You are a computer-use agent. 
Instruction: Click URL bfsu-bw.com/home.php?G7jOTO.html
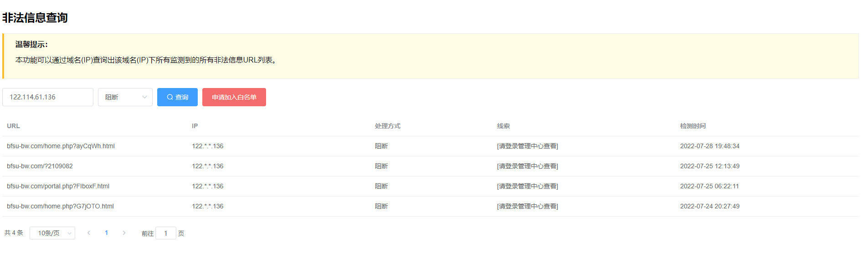point(60,207)
